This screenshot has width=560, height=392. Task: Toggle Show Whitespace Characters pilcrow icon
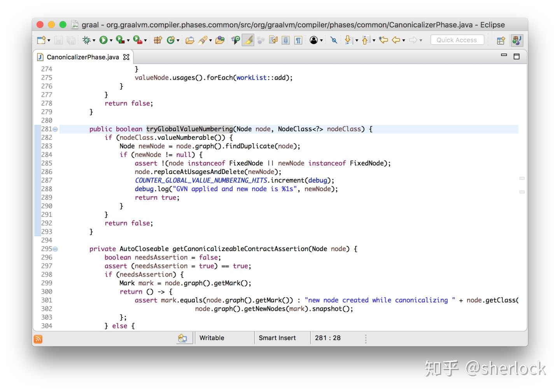click(x=298, y=40)
